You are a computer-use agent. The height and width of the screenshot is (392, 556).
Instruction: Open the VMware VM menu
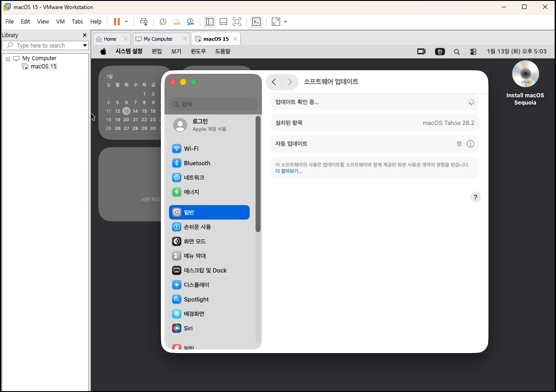tap(60, 22)
